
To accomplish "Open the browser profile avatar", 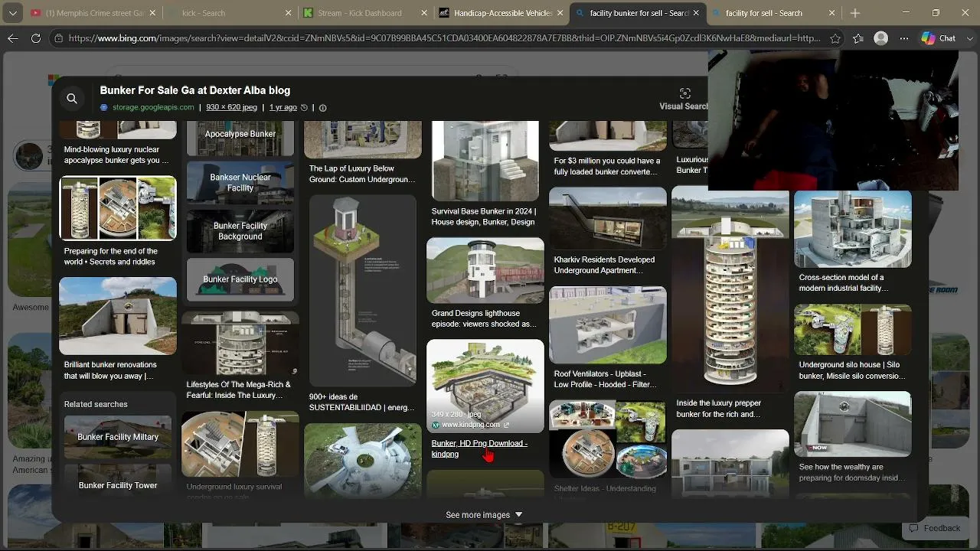I will tap(881, 38).
